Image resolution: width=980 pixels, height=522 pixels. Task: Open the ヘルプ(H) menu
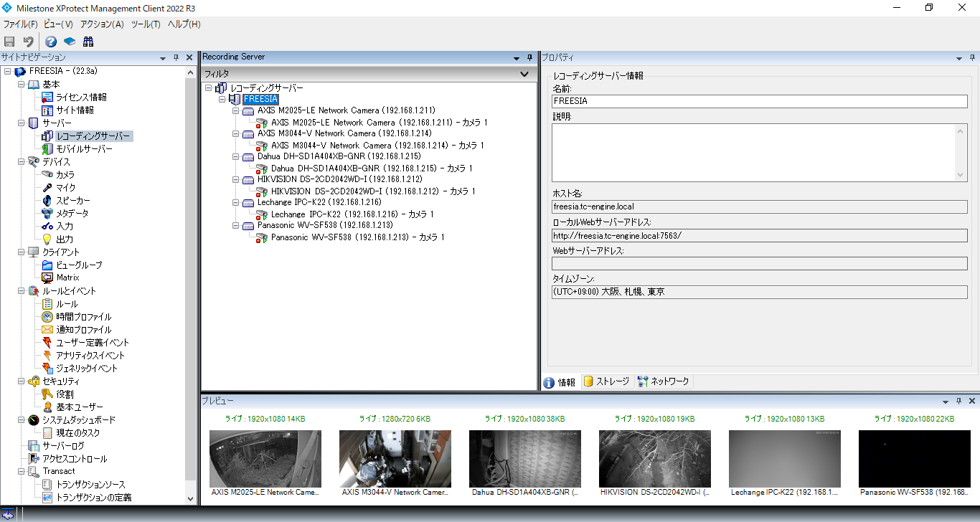pyautogui.click(x=184, y=24)
